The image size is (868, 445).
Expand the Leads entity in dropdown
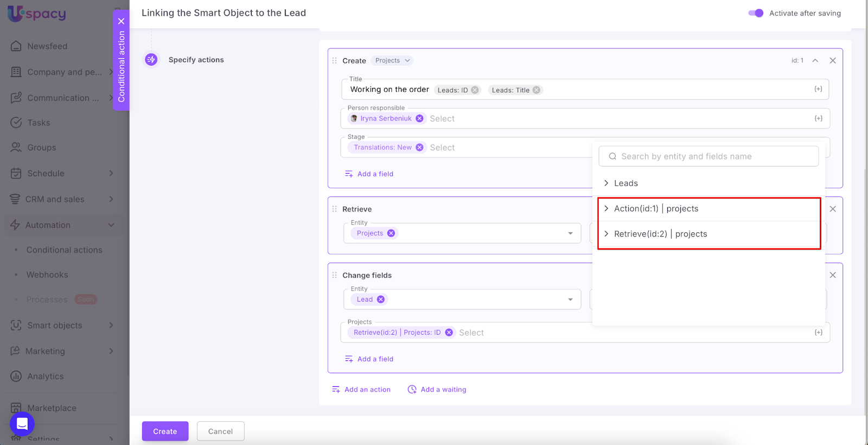(x=607, y=183)
